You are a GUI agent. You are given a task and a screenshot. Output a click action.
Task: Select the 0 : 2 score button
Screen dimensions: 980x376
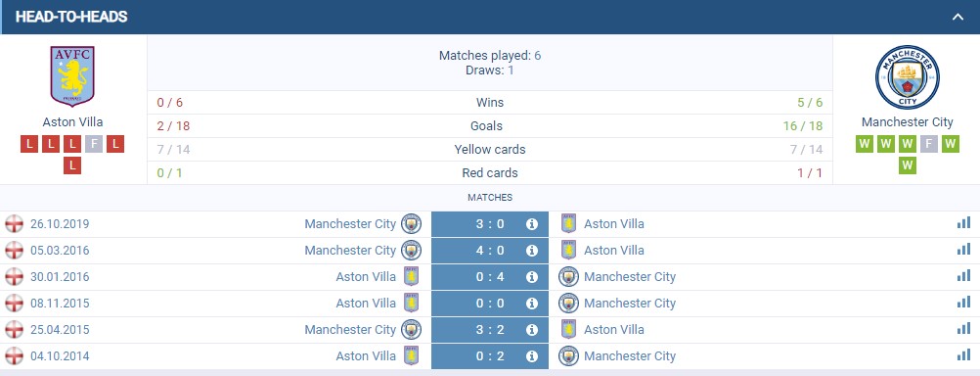[x=490, y=356]
